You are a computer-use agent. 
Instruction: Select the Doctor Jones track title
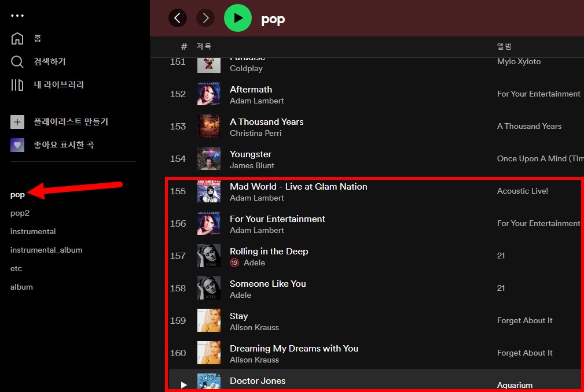258,381
